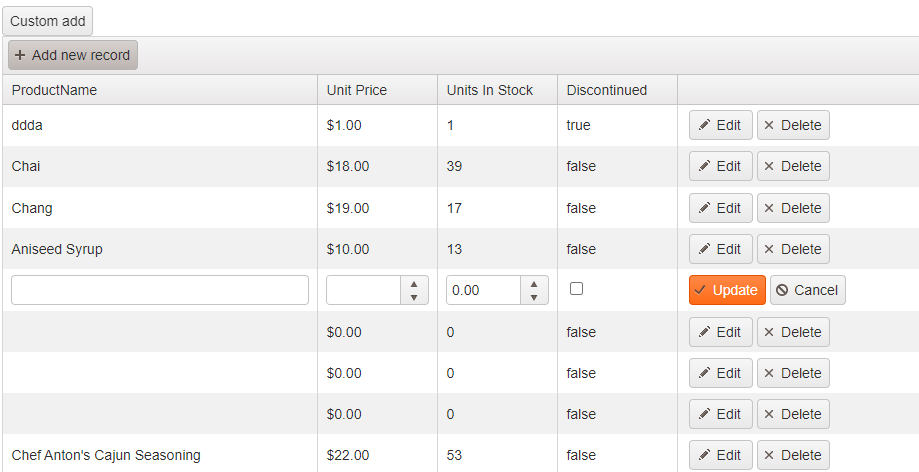Decrease Units In Stock with down arrow

(534, 297)
